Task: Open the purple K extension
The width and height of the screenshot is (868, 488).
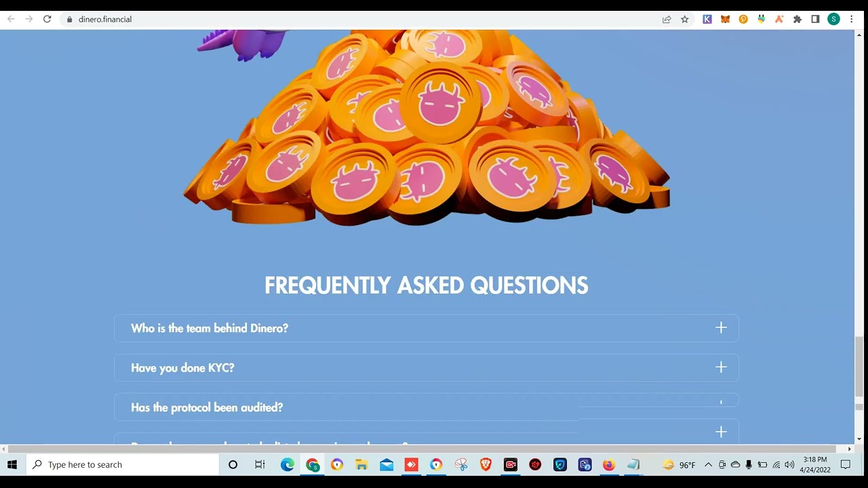Action: tap(707, 19)
